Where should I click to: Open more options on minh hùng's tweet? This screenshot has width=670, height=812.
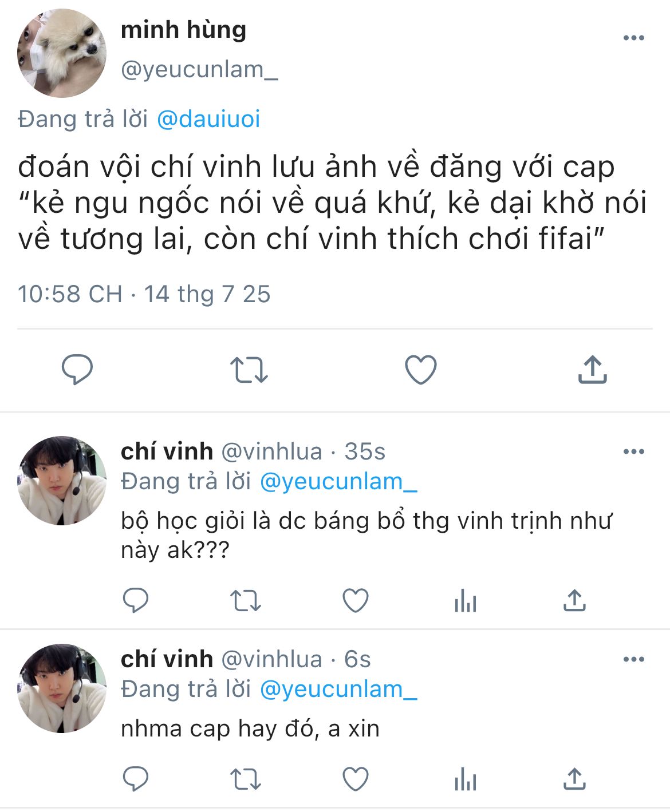[x=634, y=38]
